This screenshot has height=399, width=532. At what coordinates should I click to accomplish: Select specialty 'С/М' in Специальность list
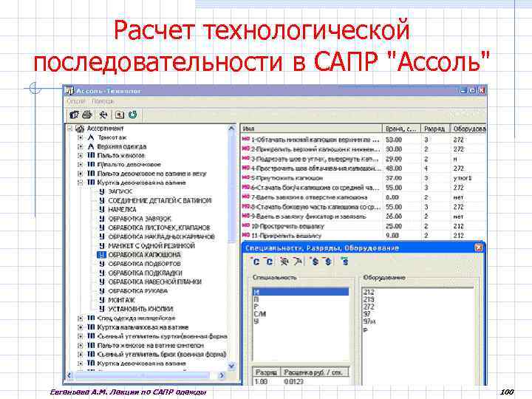pos(260,314)
